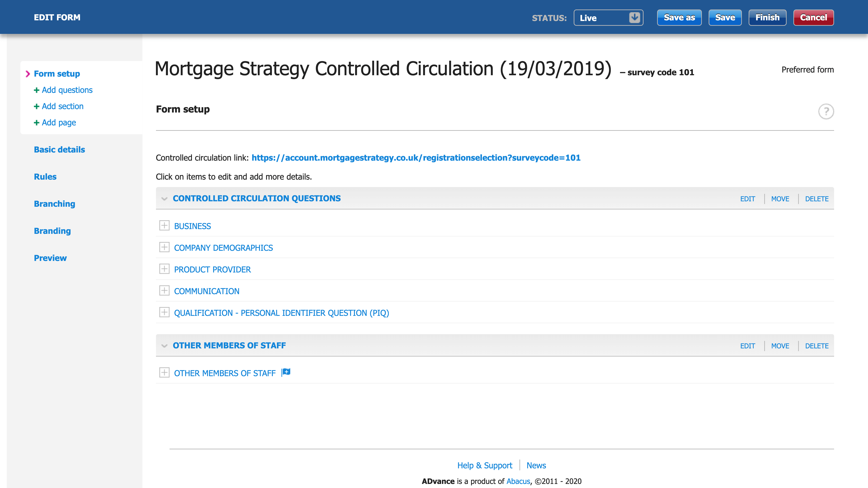Click flag icon beside Other Members of Staff
868x488 pixels.
(286, 372)
